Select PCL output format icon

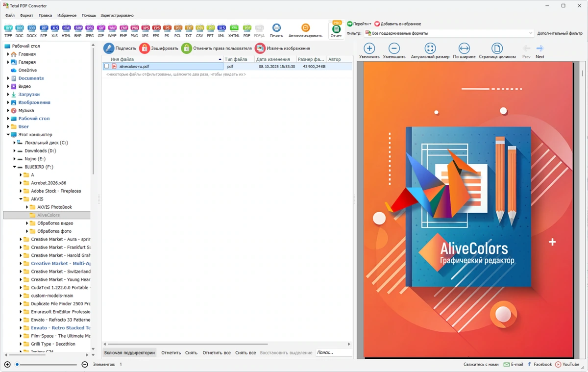pos(178,31)
